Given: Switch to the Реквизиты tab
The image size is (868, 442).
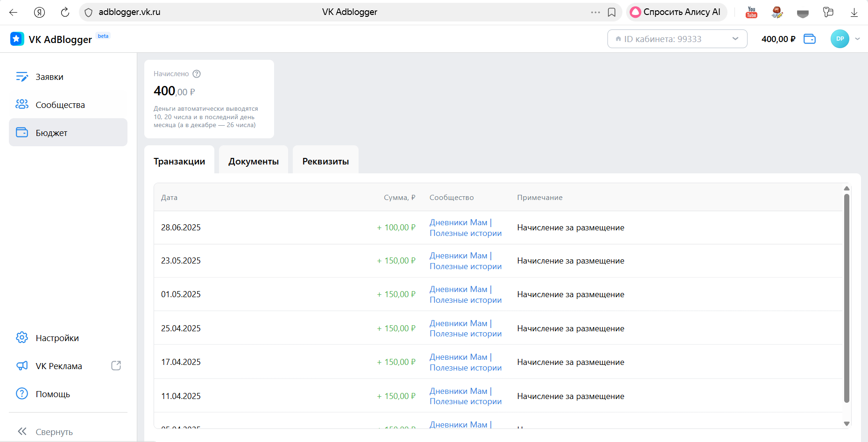Looking at the screenshot, I should [325, 161].
